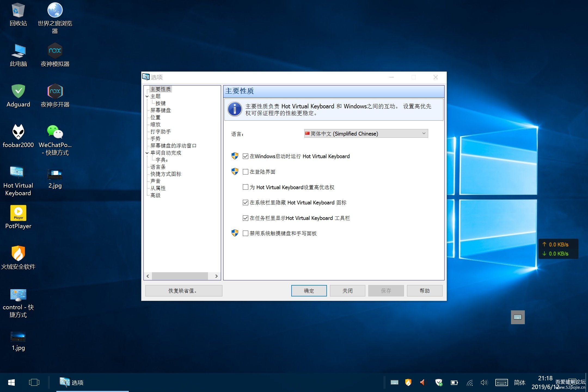Select 按键 in the options tree
This screenshot has height=392, width=588.
click(161, 103)
